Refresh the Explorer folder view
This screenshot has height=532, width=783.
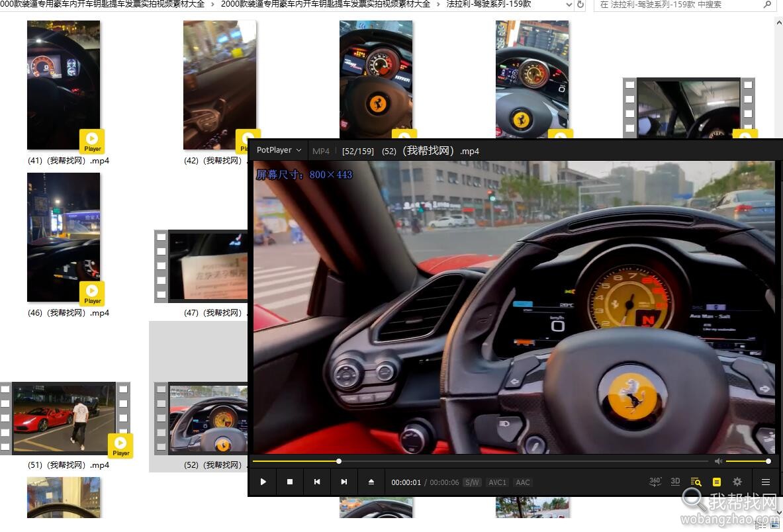coord(580,5)
